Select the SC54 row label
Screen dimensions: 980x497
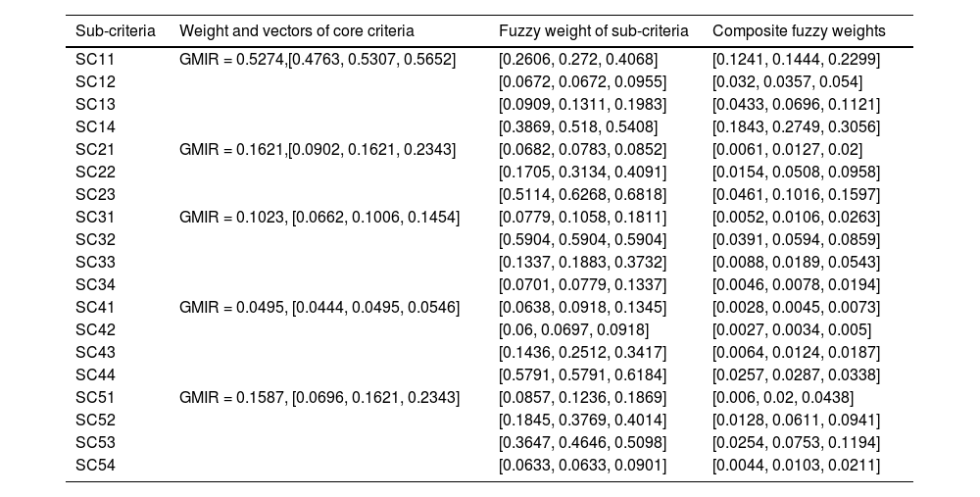click(95, 465)
